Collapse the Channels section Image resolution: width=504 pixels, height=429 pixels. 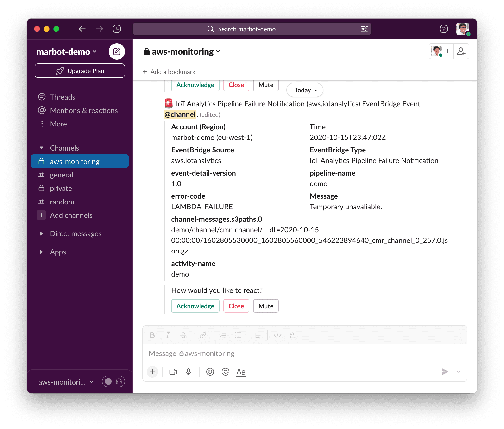[x=41, y=148]
